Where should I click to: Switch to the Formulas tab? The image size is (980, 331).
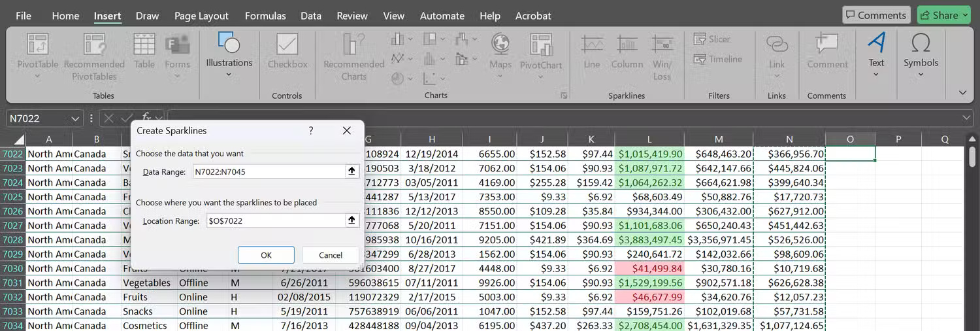click(265, 16)
